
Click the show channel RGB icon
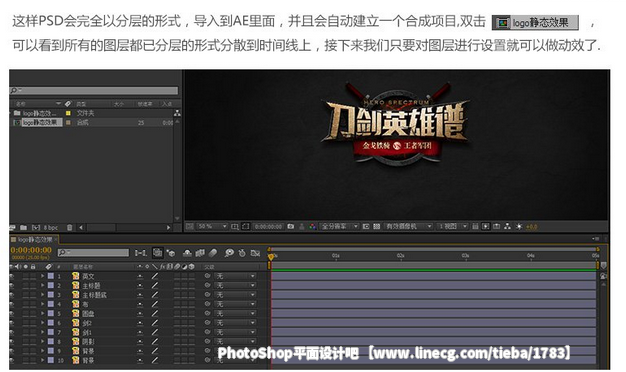point(313,226)
